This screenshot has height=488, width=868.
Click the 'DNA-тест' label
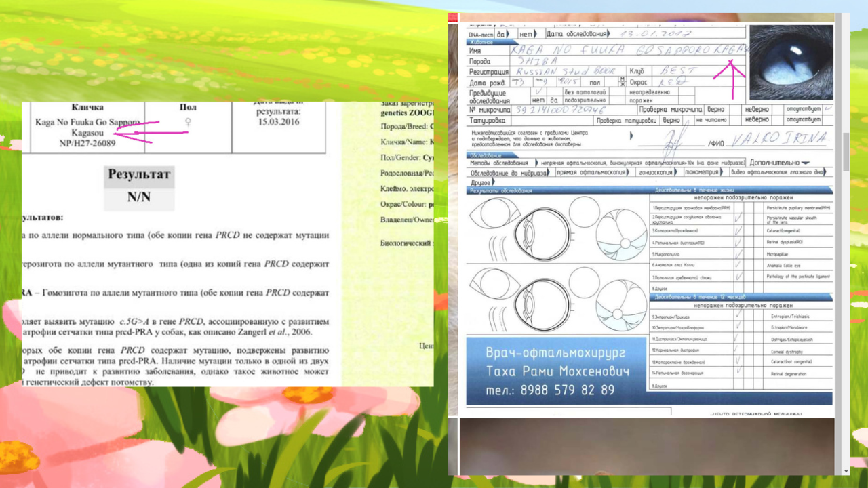point(479,33)
